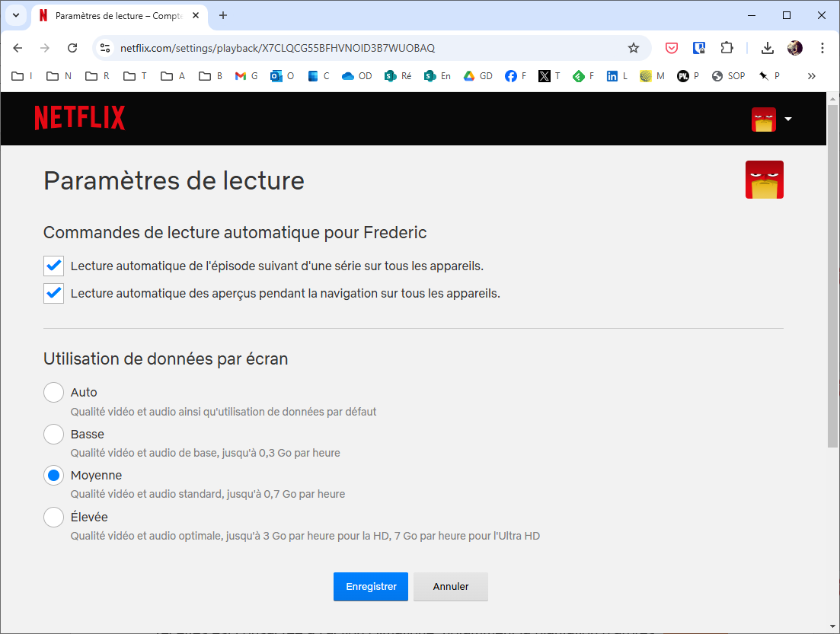Bookmark this page with the star icon
Viewport: 840px width, 634px height.
click(x=633, y=48)
